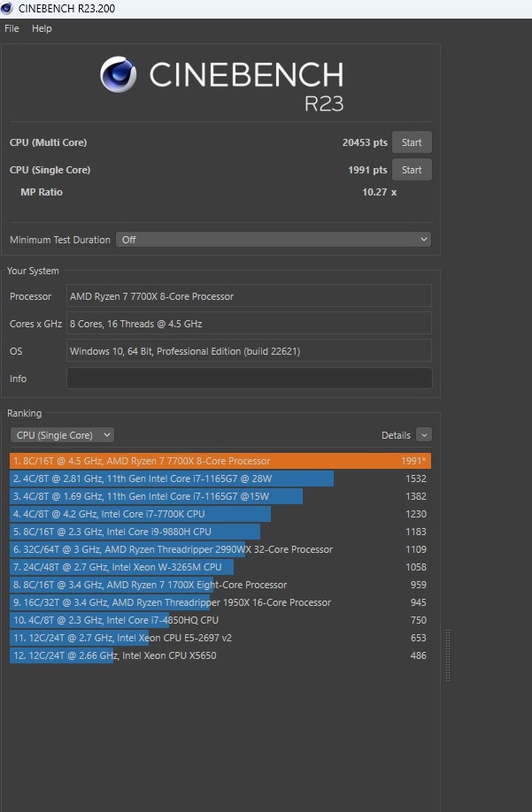Screen dimensions: 532x812
Task: Click the empty Info input field
Action: 249,379
